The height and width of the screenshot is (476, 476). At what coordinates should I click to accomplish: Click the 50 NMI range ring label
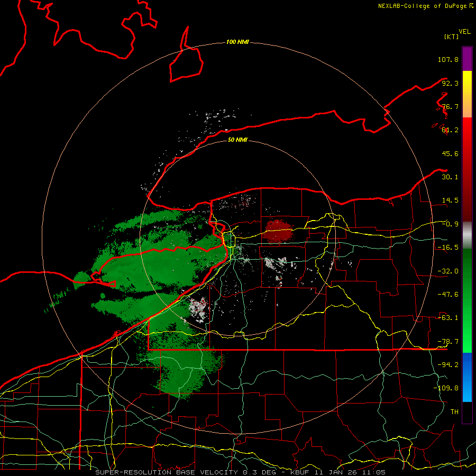pos(237,140)
